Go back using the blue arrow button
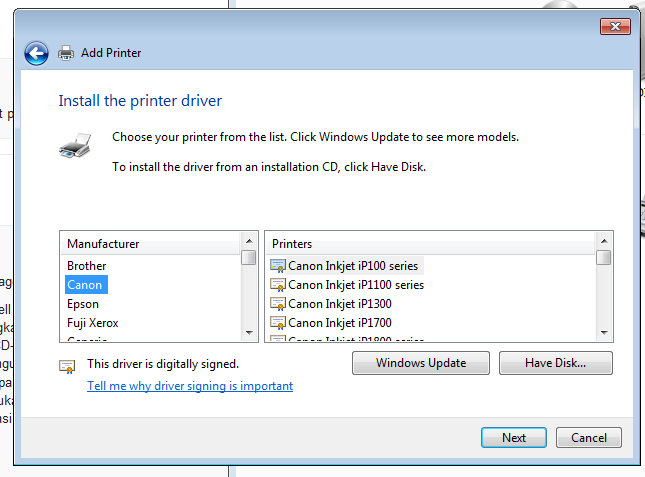Viewport: 645px width, 477px height. [x=36, y=53]
